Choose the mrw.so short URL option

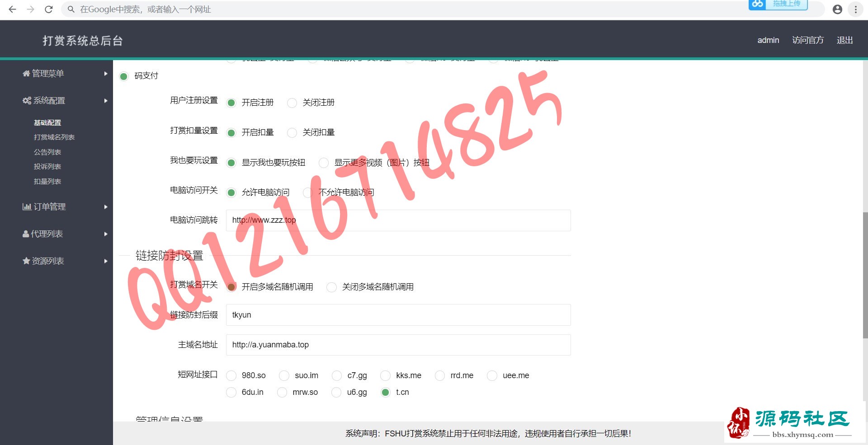(282, 392)
